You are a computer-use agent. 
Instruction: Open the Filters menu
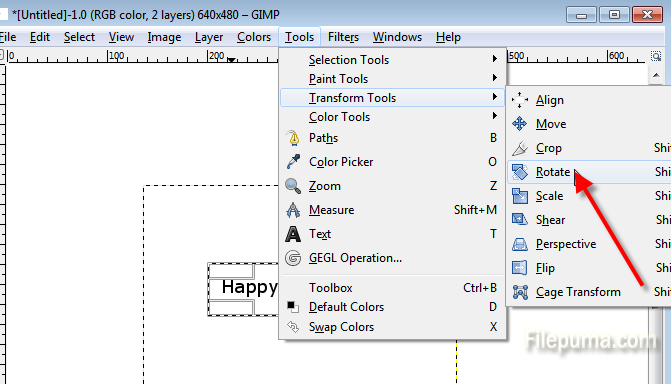343,37
